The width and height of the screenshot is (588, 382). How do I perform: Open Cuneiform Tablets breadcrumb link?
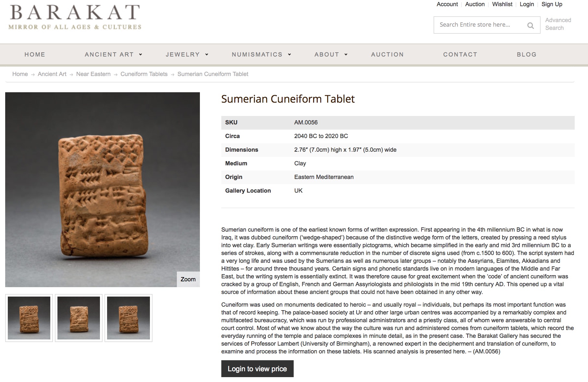tap(144, 74)
